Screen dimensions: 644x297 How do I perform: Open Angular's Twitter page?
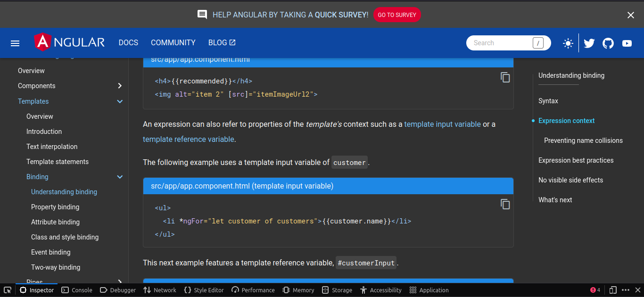[589, 43]
